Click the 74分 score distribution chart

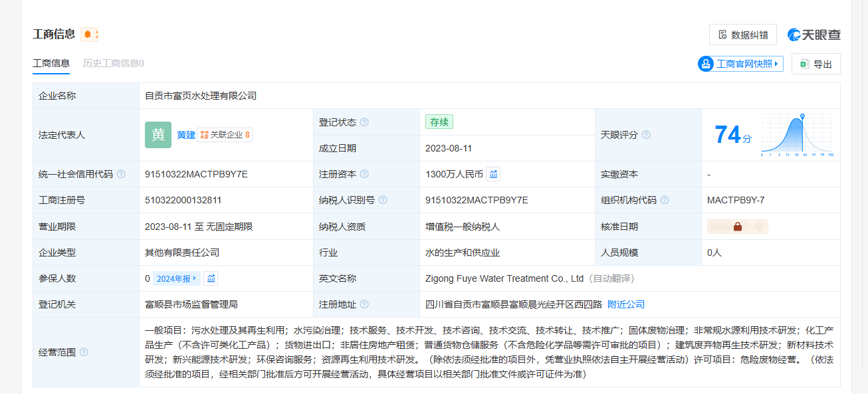[x=797, y=135]
